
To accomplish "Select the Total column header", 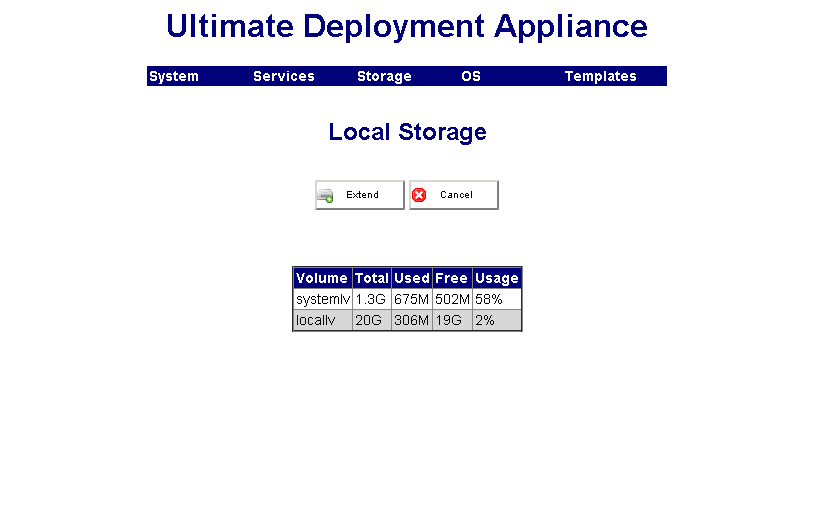I will tap(372, 278).
